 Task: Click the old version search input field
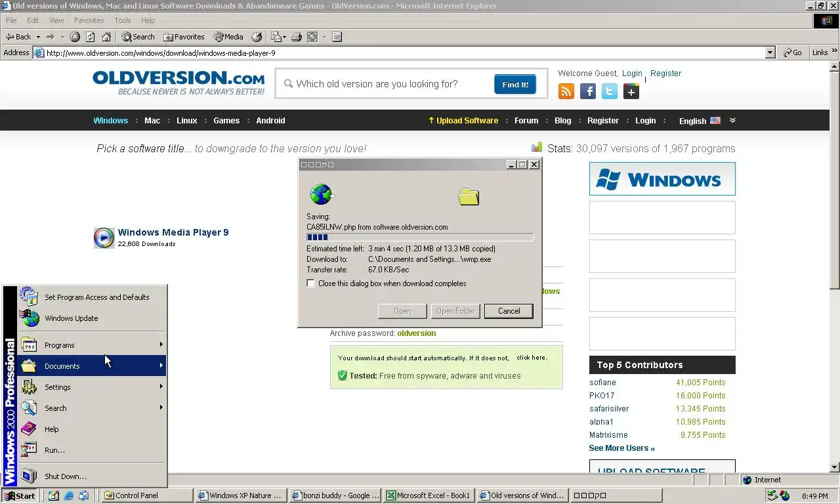390,84
